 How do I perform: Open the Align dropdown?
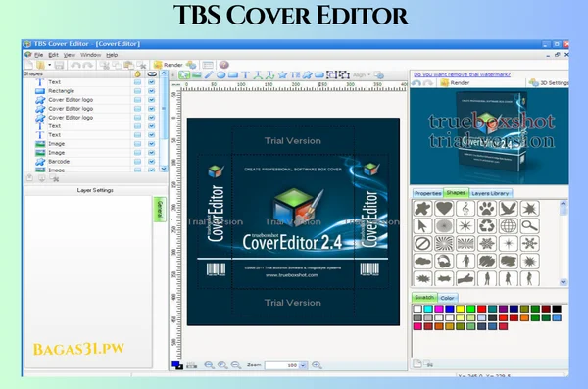coord(362,75)
